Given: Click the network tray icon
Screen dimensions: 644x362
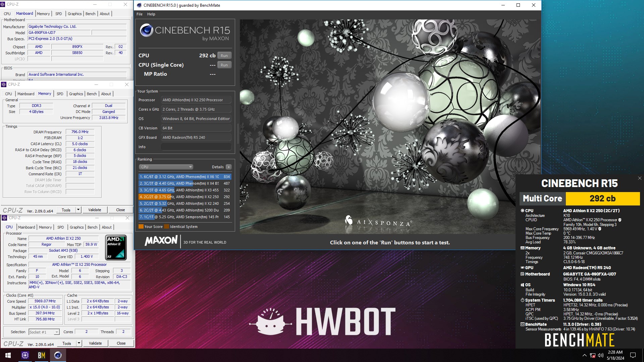Looking at the screenshot, I should click(x=592, y=355).
